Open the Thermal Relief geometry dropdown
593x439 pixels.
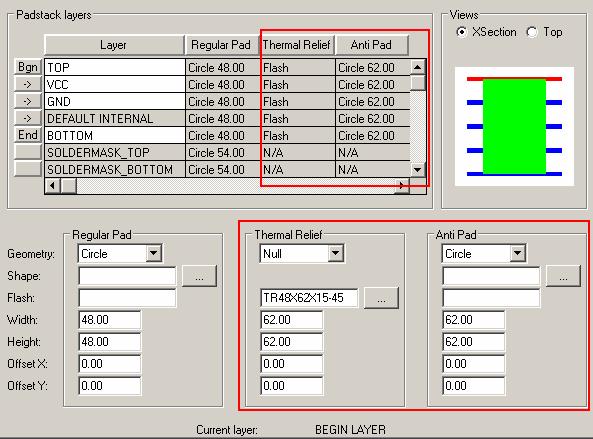(335, 253)
